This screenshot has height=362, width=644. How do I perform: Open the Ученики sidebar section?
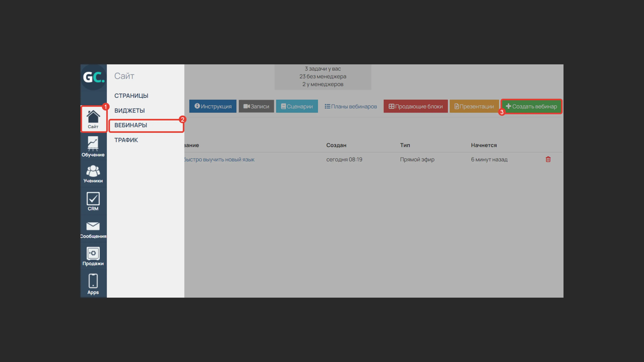coord(93,174)
